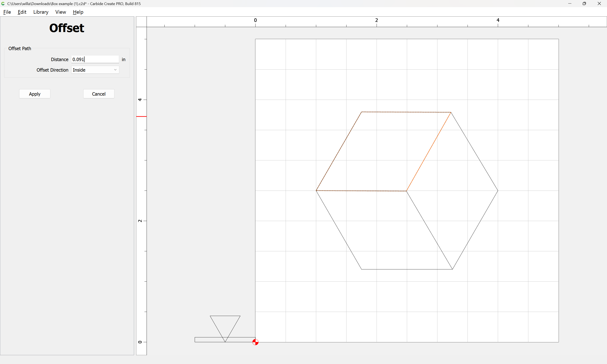Click the ruler corner box
This screenshot has width=607, height=364.
click(x=142, y=22)
